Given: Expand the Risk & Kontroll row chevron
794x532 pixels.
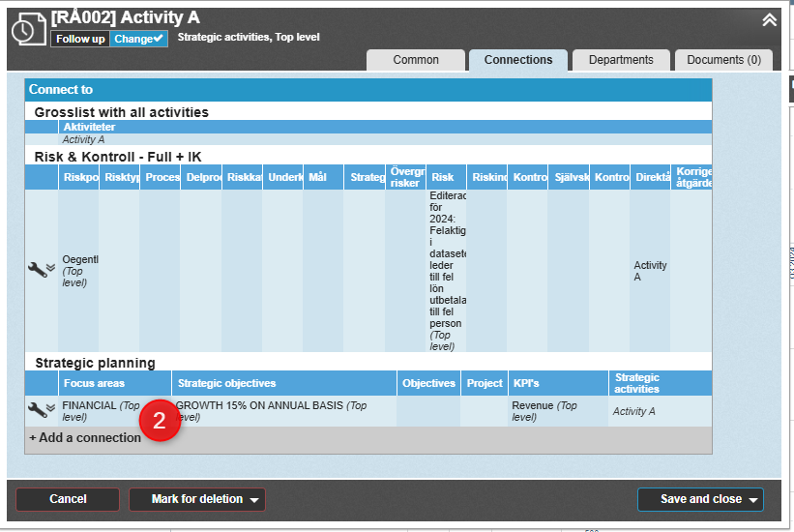Looking at the screenshot, I should pyautogui.click(x=50, y=268).
